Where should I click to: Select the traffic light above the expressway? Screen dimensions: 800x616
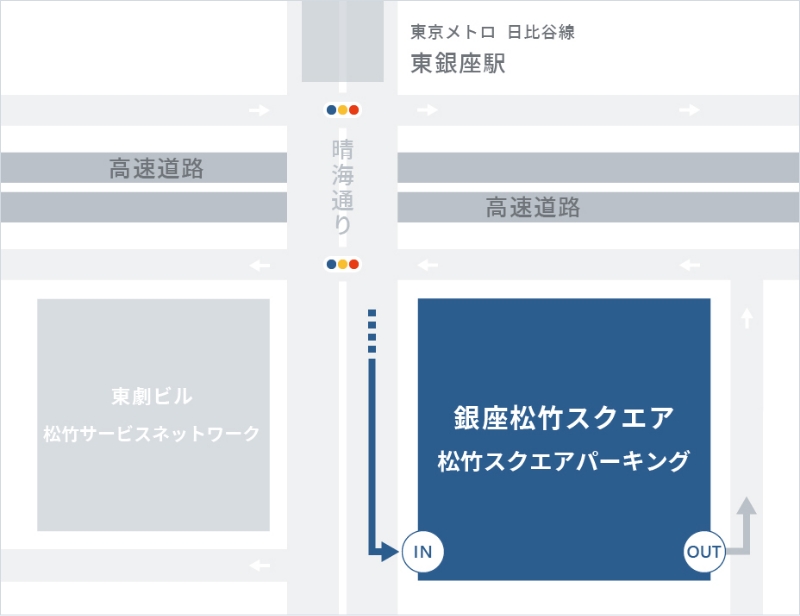coord(342,110)
